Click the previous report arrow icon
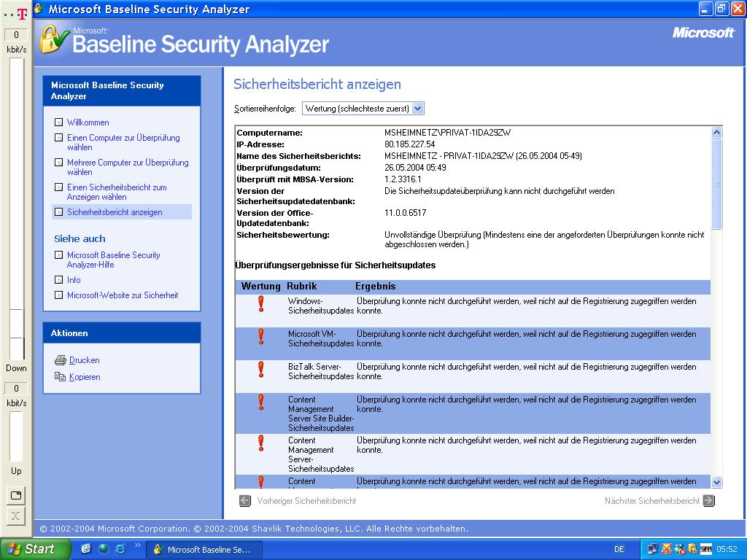This screenshot has height=560, width=747. pyautogui.click(x=245, y=501)
